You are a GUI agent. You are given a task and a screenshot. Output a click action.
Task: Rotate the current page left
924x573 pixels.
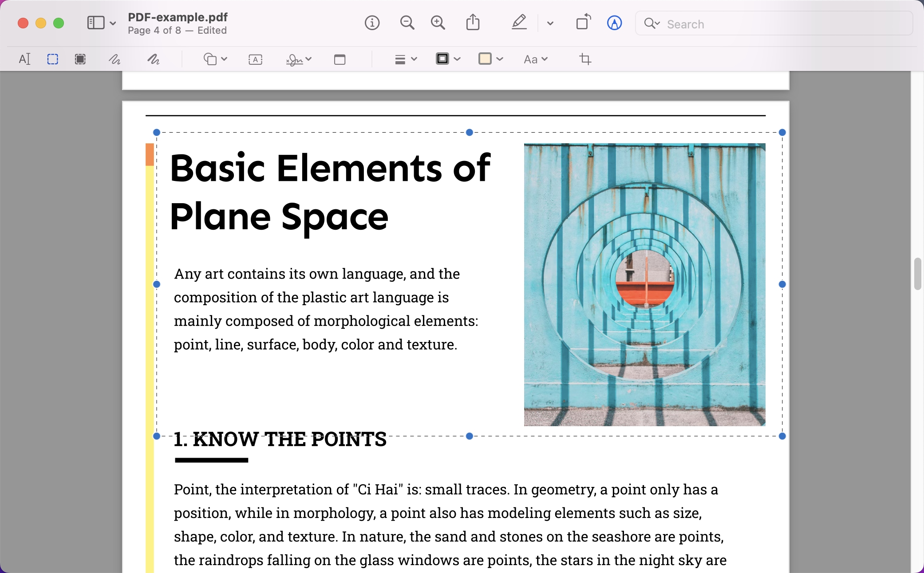(583, 22)
